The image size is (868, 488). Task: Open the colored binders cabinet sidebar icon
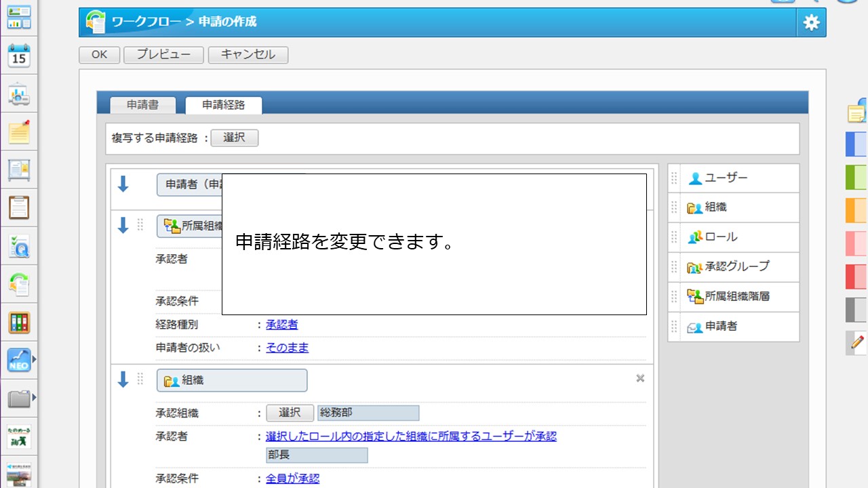(19, 322)
